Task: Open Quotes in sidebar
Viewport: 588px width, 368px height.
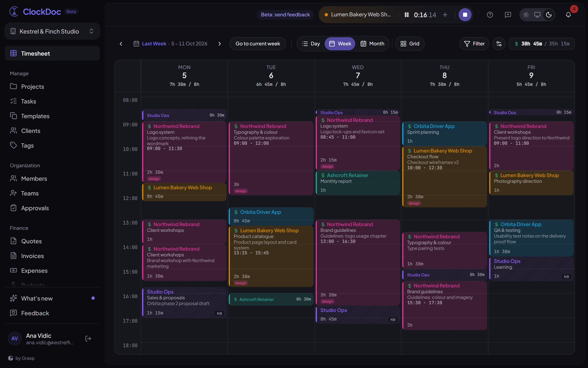Action: (x=52, y=241)
